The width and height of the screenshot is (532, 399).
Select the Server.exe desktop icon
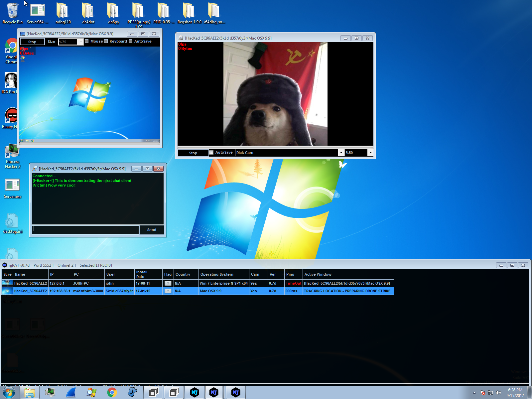(x=13, y=189)
